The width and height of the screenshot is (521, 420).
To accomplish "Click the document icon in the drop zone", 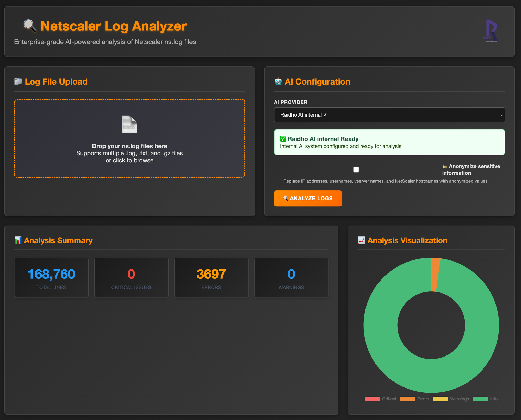I will 129,124.
